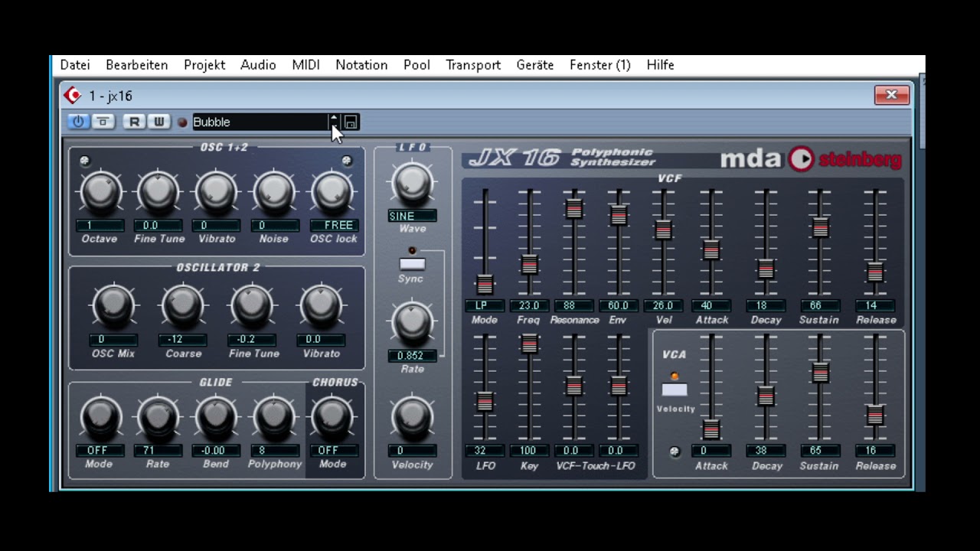
Task: Click the Polyphony knob
Action: coord(274,418)
